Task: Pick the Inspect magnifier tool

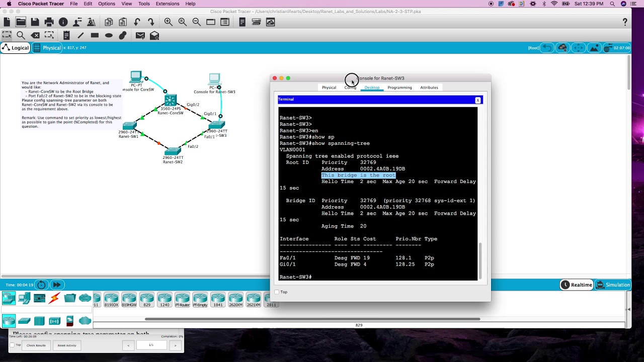Action: point(21,35)
